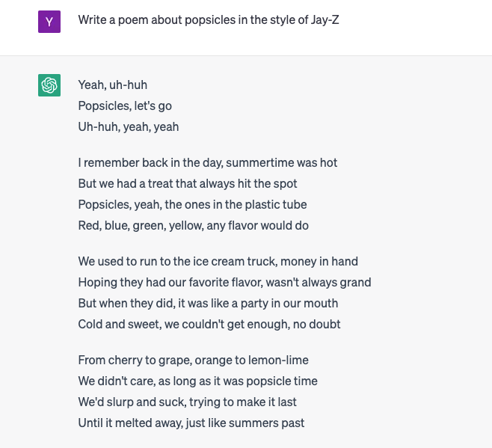Screen dimensions: 492x448
Task: Click the 'Red, blue, green, yellow' line
Action: (193, 225)
